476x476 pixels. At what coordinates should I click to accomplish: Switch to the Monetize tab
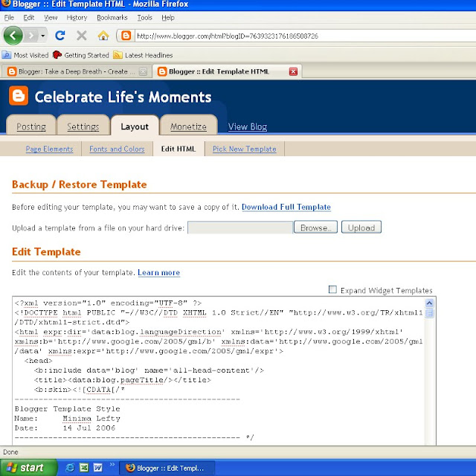click(x=188, y=126)
